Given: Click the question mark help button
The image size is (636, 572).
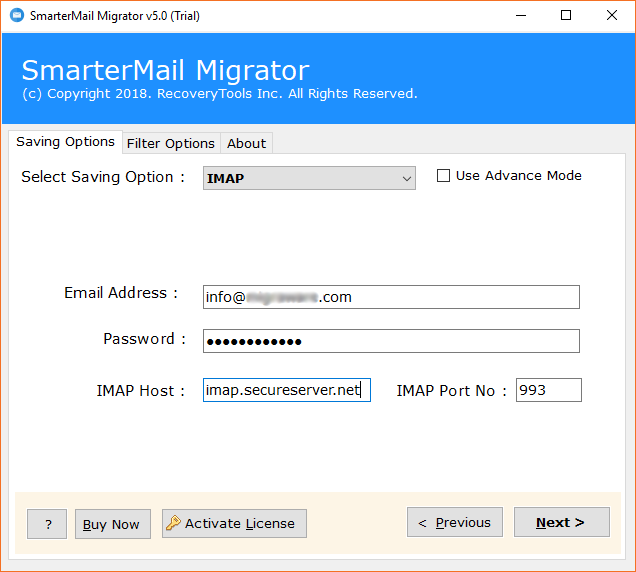Looking at the screenshot, I should tap(47, 524).
